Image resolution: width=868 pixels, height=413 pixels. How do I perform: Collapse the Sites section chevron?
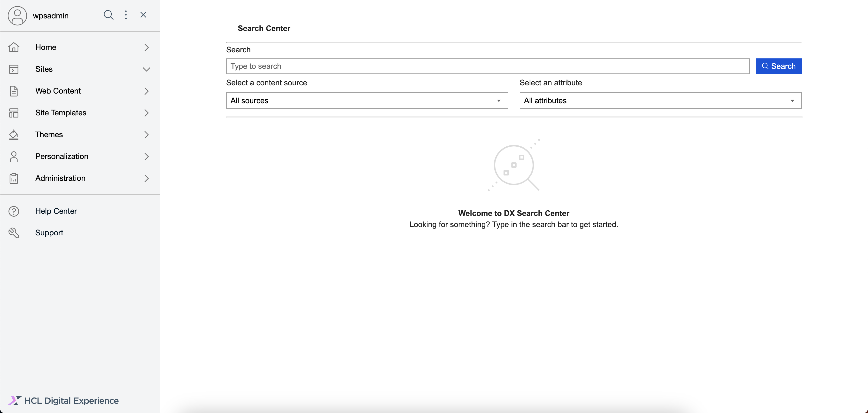tap(146, 69)
